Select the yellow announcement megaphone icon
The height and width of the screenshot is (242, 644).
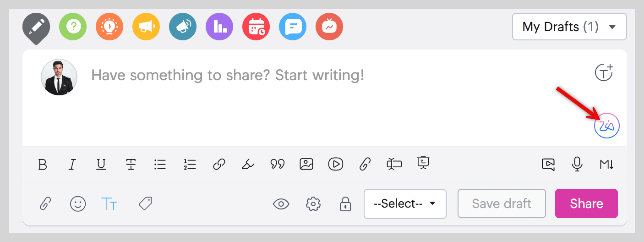146,27
